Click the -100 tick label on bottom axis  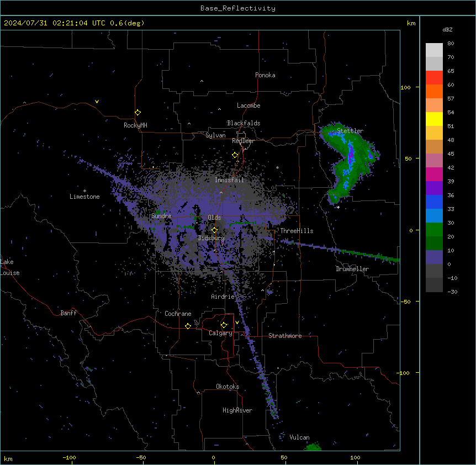tap(69, 457)
